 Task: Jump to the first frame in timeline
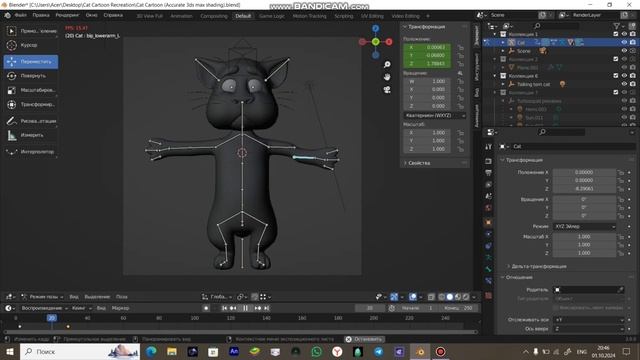(224, 308)
